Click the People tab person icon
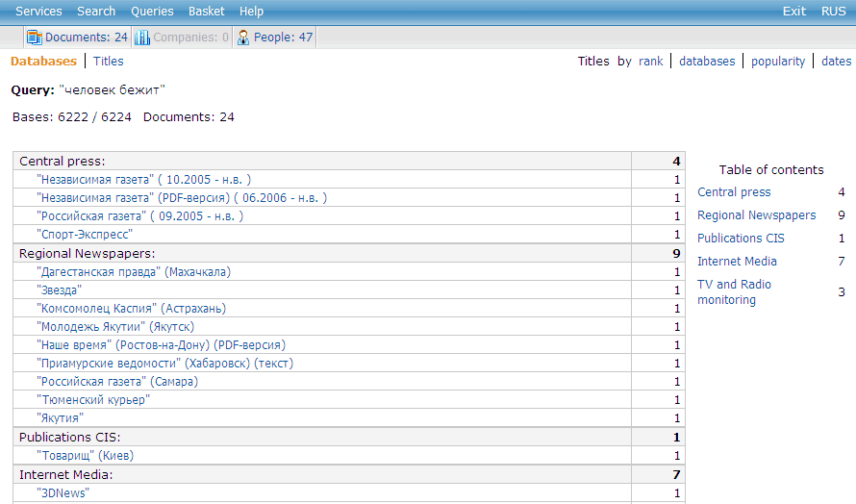Image resolution: width=856 pixels, height=504 pixels. [243, 38]
